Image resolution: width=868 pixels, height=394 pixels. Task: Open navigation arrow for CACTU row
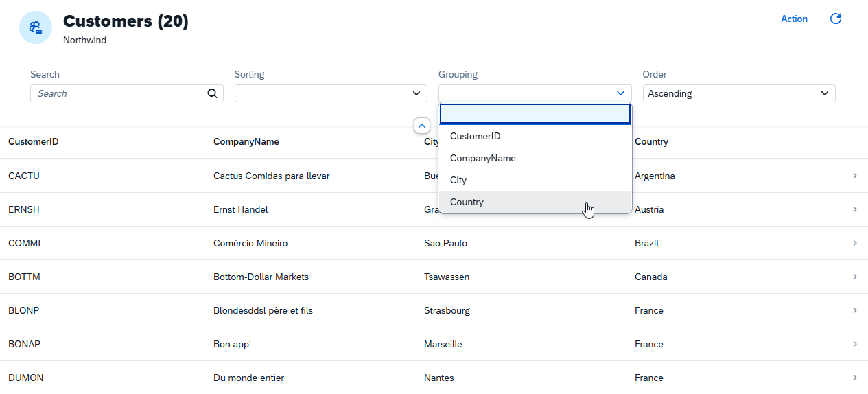(855, 176)
